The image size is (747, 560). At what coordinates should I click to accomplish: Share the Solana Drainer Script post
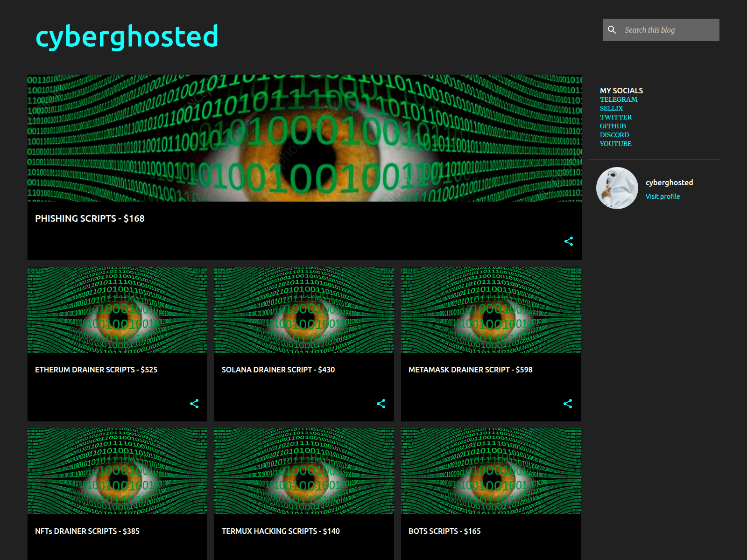[x=381, y=404]
